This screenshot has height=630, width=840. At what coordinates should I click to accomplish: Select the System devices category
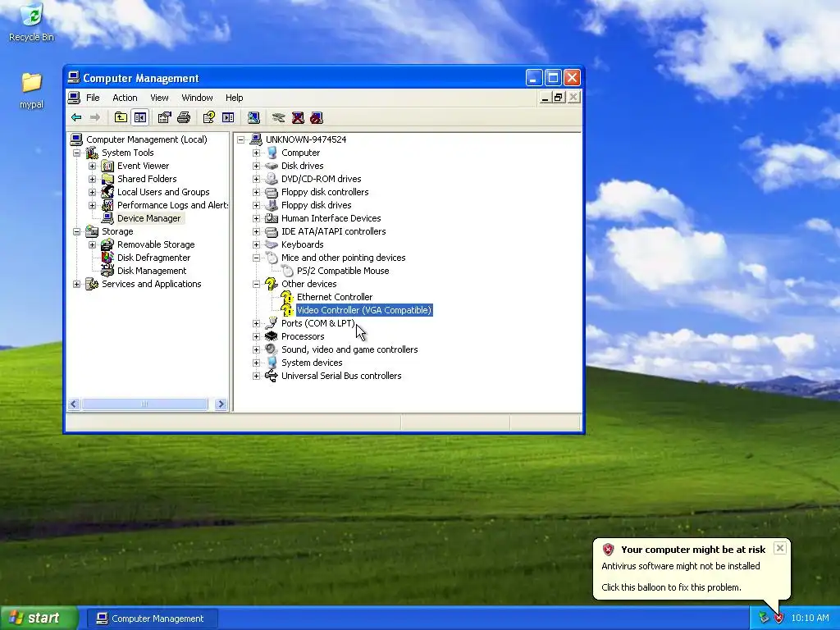coord(312,363)
